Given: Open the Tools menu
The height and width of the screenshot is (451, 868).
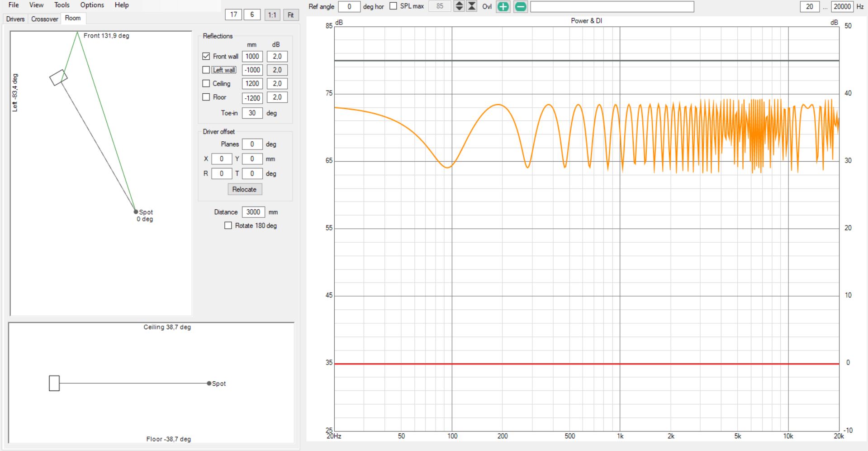Looking at the screenshot, I should coord(62,5).
